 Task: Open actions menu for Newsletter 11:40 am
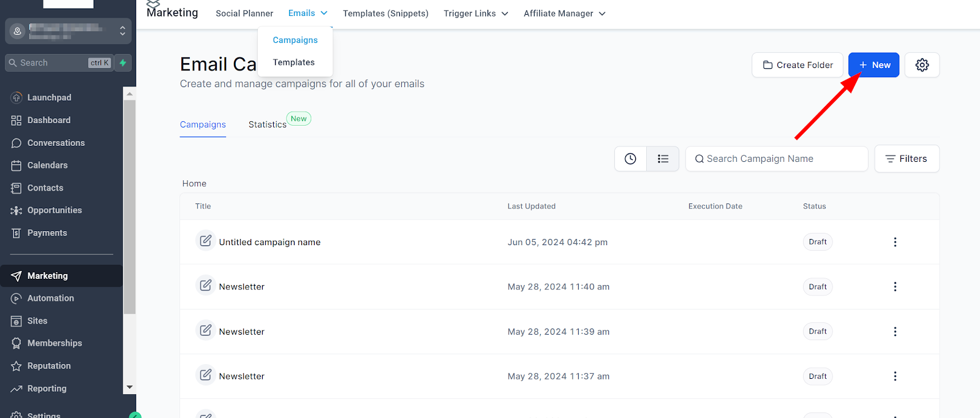click(x=895, y=287)
